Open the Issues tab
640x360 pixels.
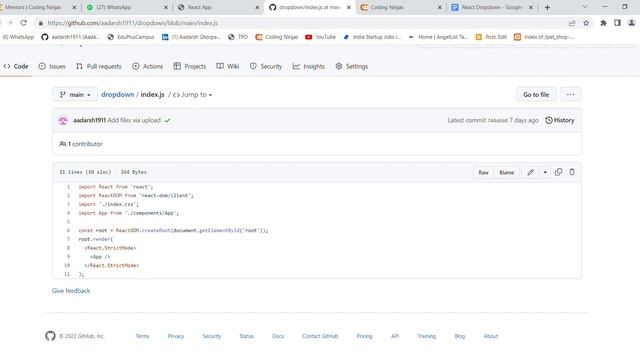52,66
